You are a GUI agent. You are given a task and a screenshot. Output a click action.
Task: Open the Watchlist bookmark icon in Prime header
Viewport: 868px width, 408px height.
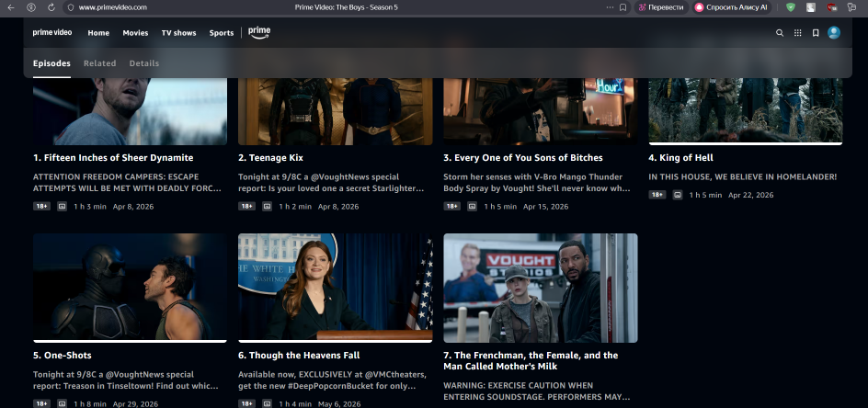point(816,33)
